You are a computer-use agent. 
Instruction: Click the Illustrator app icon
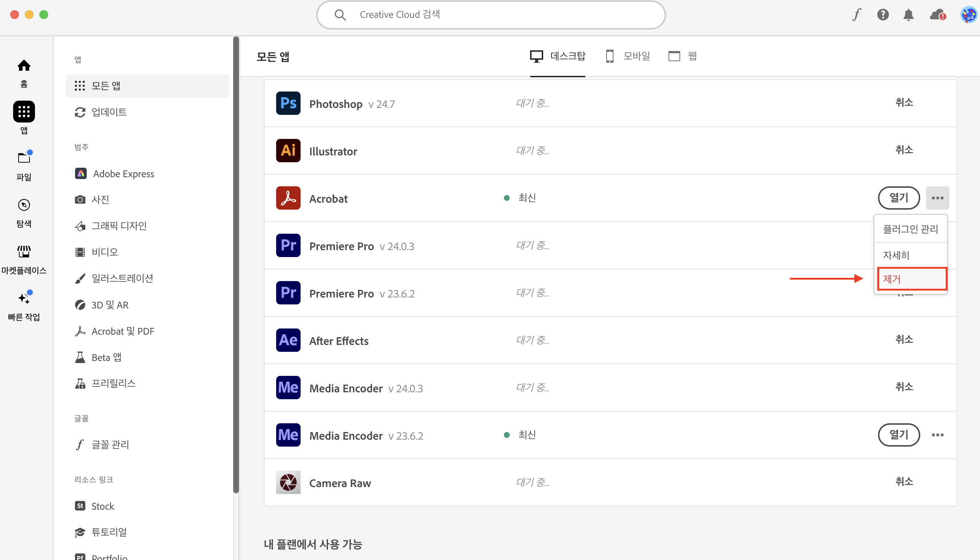point(288,150)
